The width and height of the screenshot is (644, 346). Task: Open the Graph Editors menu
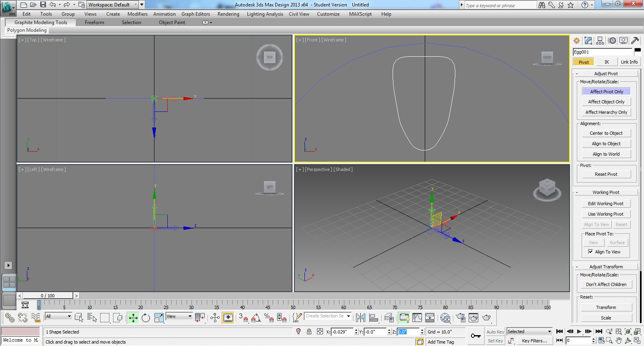coord(195,14)
